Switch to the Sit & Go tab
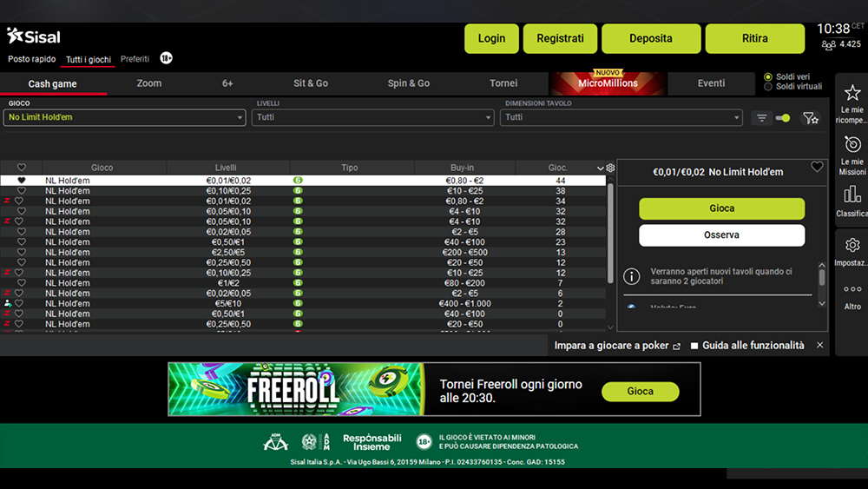This screenshot has height=489, width=868. pos(311,83)
